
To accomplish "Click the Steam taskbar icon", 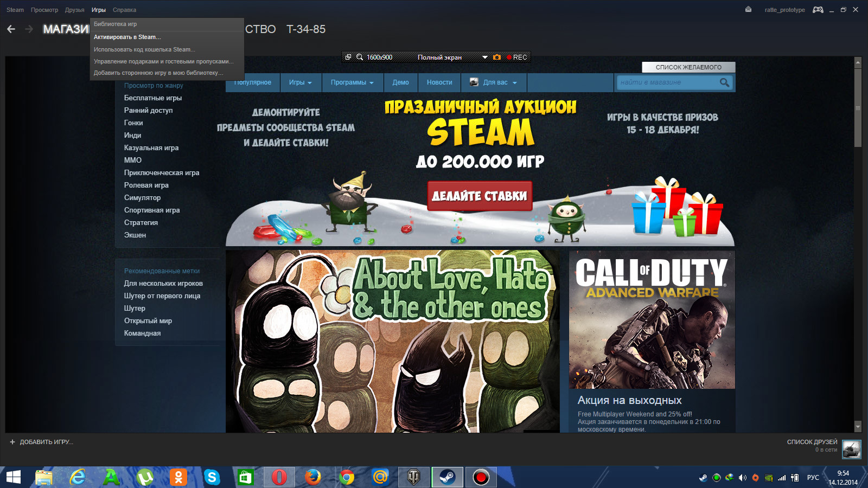I will click(x=448, y=477).
